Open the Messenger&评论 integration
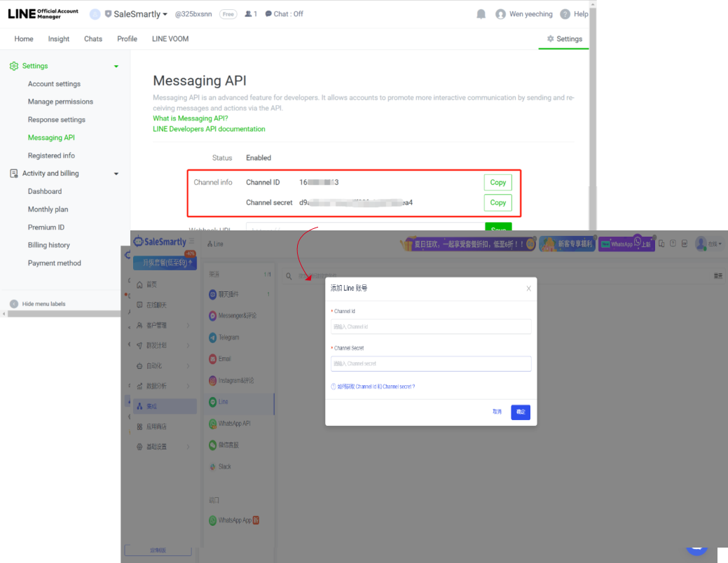This screenshot has width=728, height=563. [x=235, y=316]
